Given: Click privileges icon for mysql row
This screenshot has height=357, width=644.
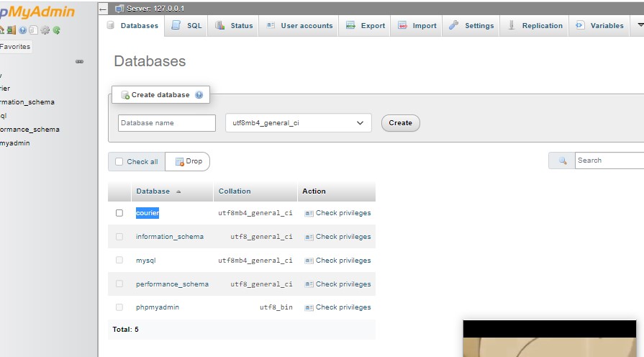Looking at the screenshot, I should pyautogui.click(x=309, y=261).
